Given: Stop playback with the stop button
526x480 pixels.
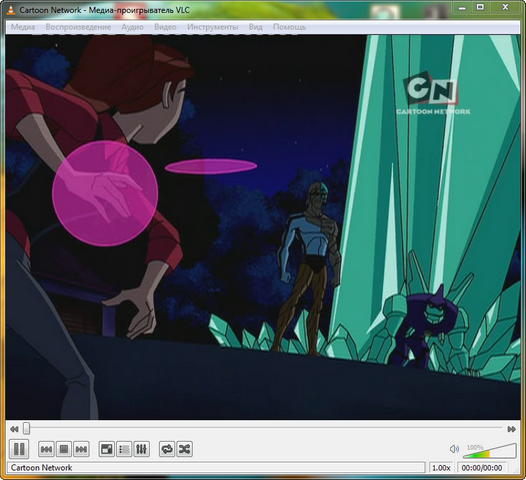Looking at the screenshot, I should point(64,449).
